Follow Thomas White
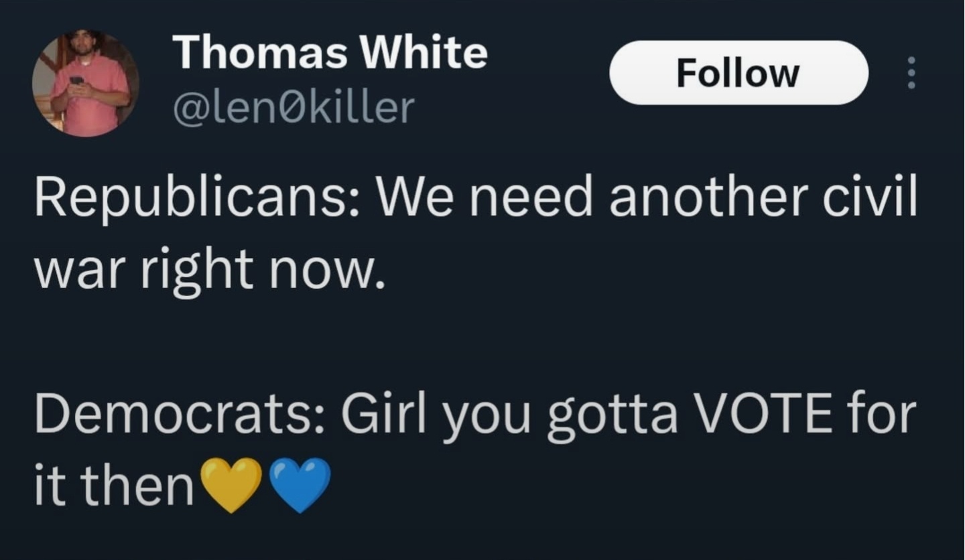965x560 pixels. tap(738, 72)
